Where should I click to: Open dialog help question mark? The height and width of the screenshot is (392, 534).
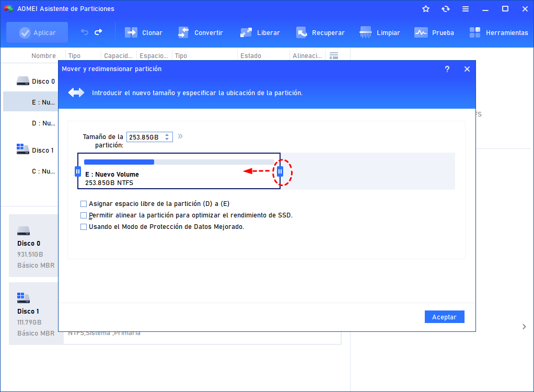(447, 69)
